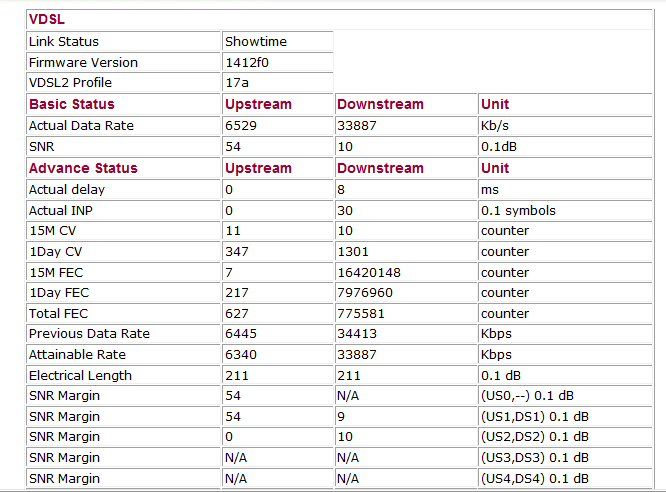Select the 15M FEC label
Viewport: 666px width, 492px height.
coord(56,272)
